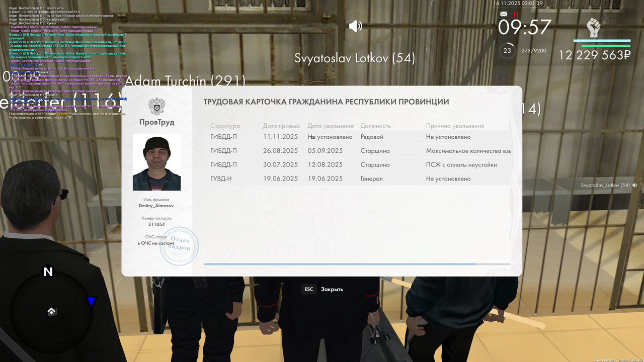The width and height of the screenshot is (644, 362).
Task: Click the red fork and knife hunger icon
Action: [x=515, y=14]
